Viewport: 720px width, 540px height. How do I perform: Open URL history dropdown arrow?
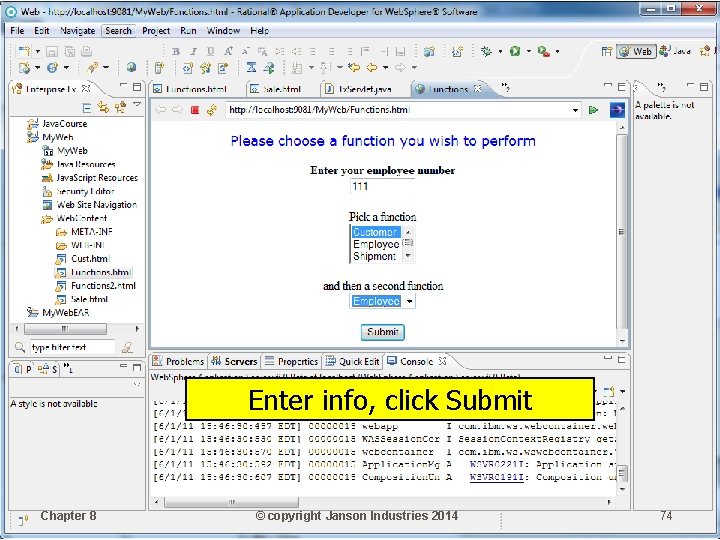pos(575,110)
